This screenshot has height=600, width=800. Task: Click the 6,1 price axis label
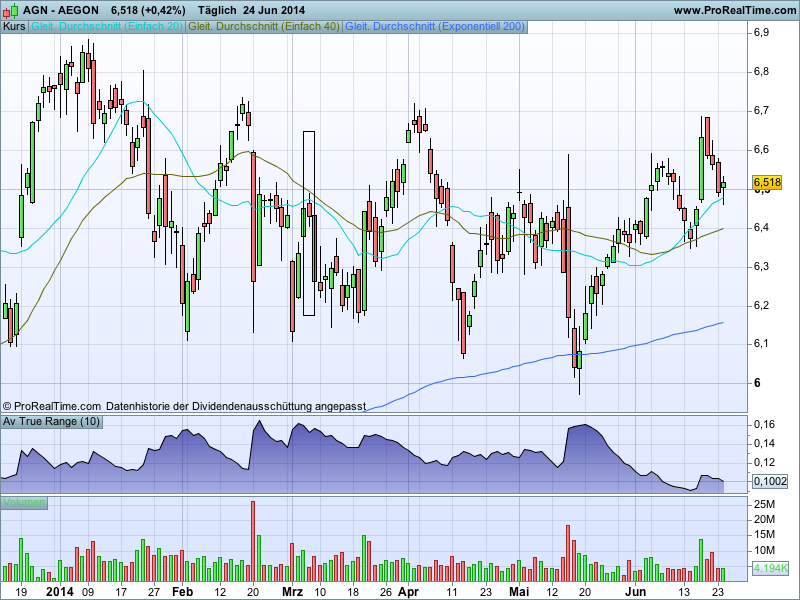pyautogui.click(x=761, y=343)
